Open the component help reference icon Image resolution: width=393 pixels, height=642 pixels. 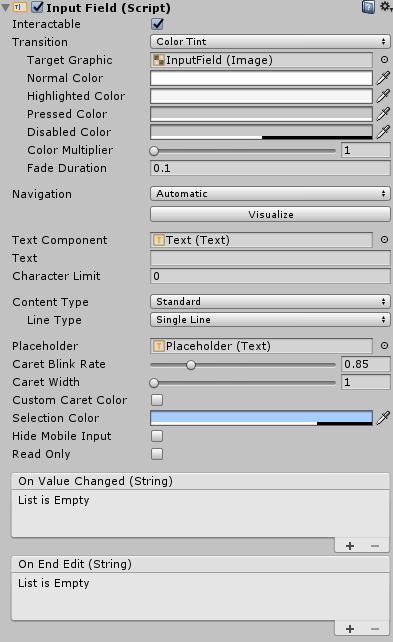click(x=368, y=7)
